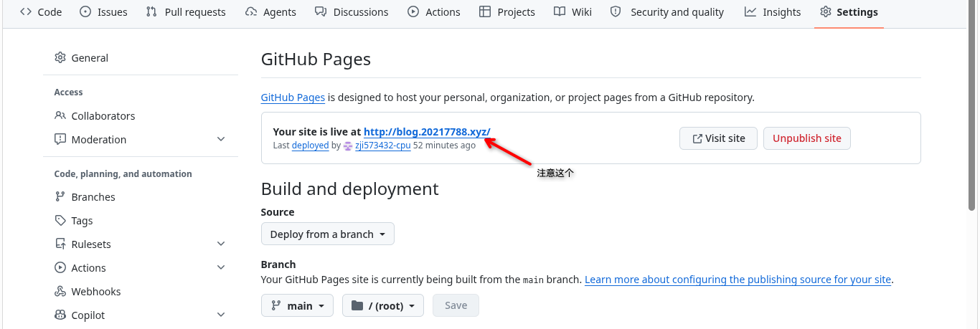The image size is (980, 329).
Task: Click the Rulesets icon in sidebar
Action: click(x=60, y=244)
